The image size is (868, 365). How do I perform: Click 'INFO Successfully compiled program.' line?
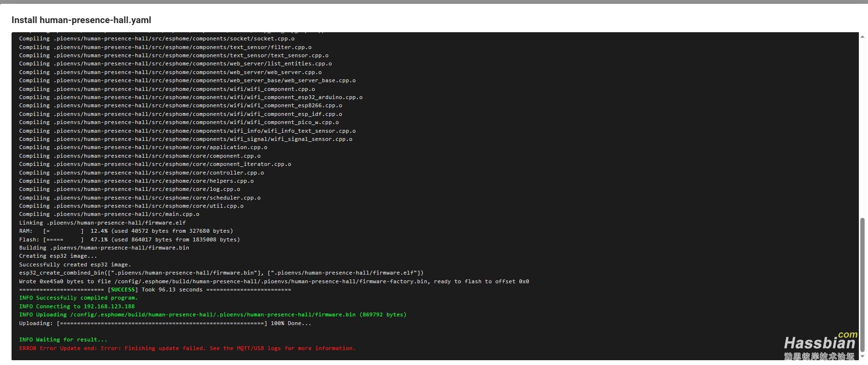tap(78, 298)
